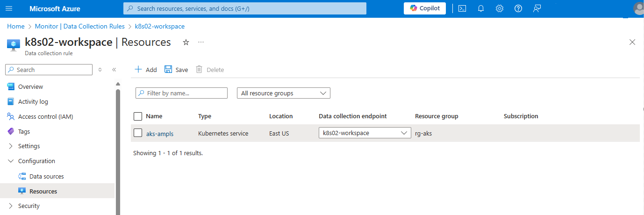The height and width of the screenshot is (215, 644).
Task: Check the select-all checkbox in Name header
Action: point(138,116)
